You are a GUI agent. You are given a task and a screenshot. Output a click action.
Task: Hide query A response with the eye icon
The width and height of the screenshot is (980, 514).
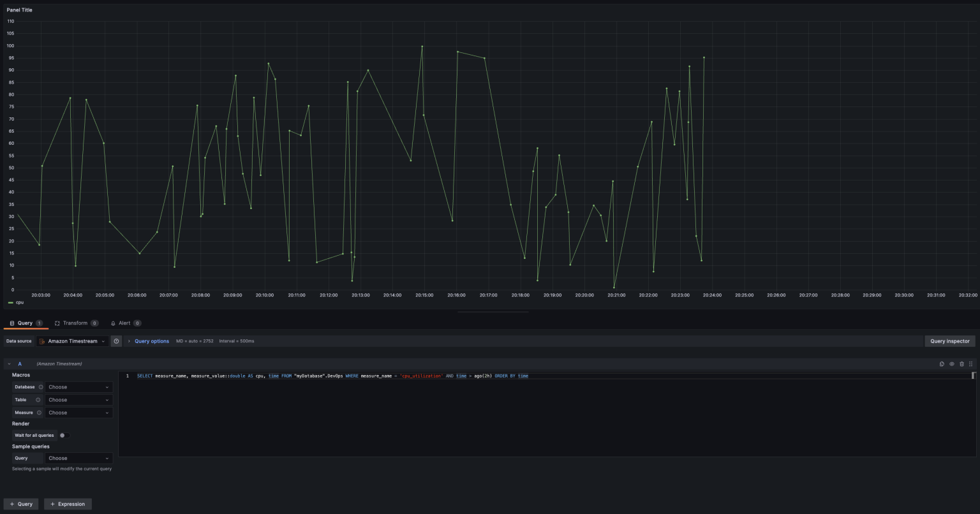tap(952, 363)
